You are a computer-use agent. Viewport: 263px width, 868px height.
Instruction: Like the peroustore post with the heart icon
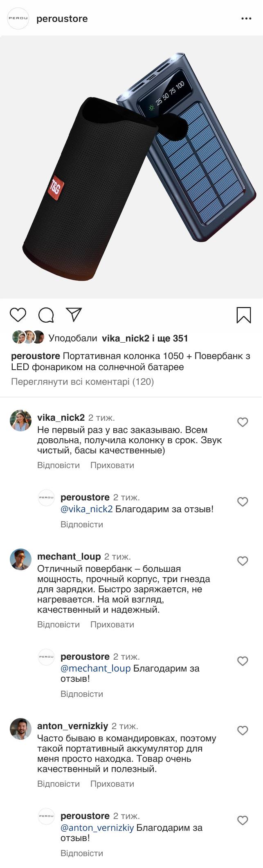click(18, 315)
